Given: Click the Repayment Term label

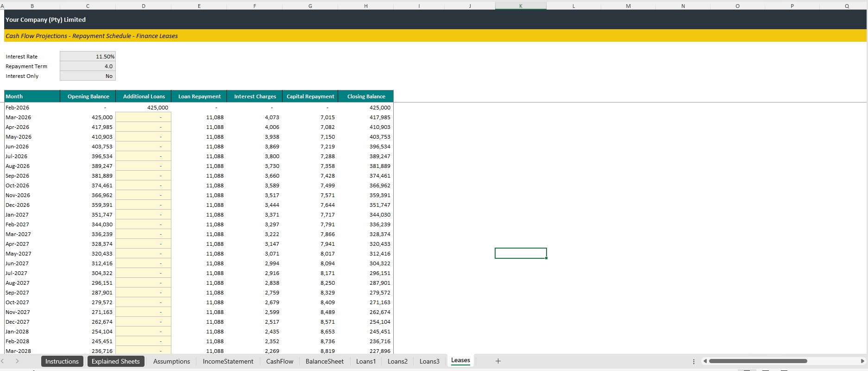Looking at the screenshot, I should click(26, 66).
